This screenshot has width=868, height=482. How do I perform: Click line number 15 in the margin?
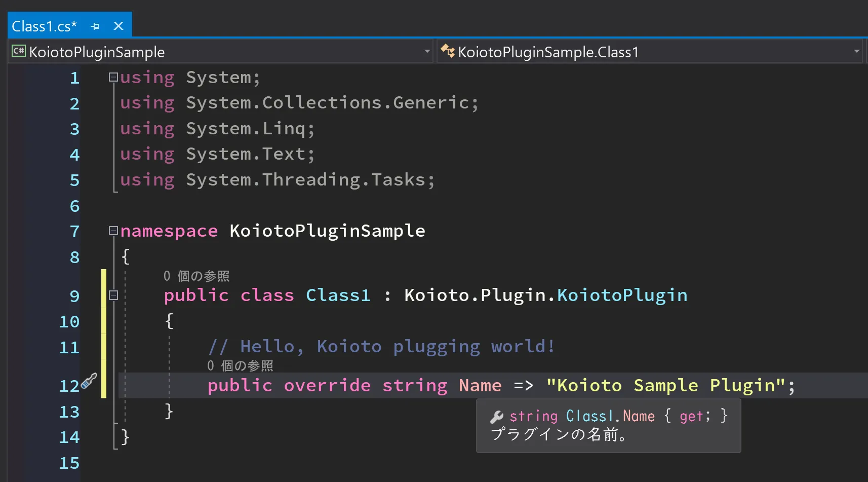pyautogui.click(x=69, y=463)
